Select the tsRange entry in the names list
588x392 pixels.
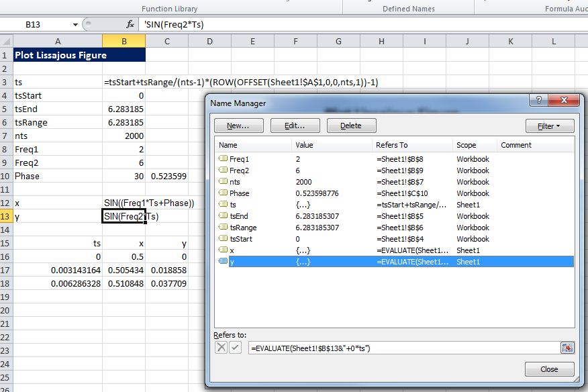click(x=243, y=228)
